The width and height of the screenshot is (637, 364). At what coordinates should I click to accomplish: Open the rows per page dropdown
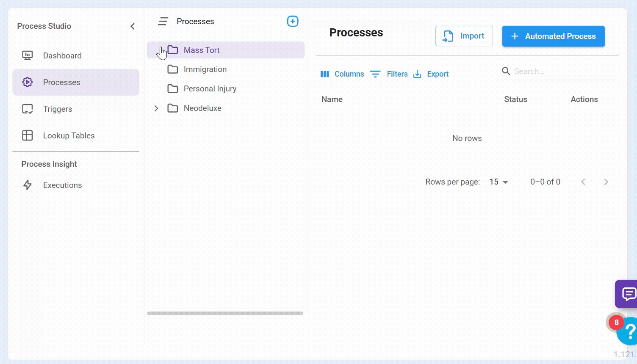[499, 182]
